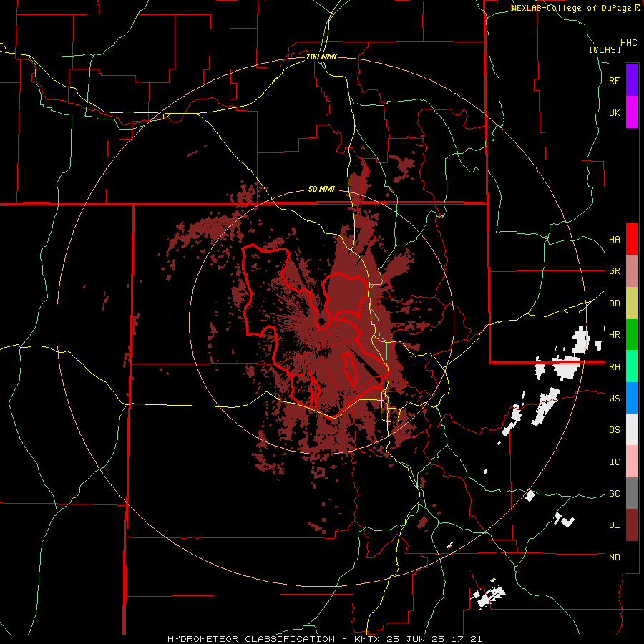Click the BI dark red legend swatch
This screenshot has width=644, height=644.
click(632, 525)
